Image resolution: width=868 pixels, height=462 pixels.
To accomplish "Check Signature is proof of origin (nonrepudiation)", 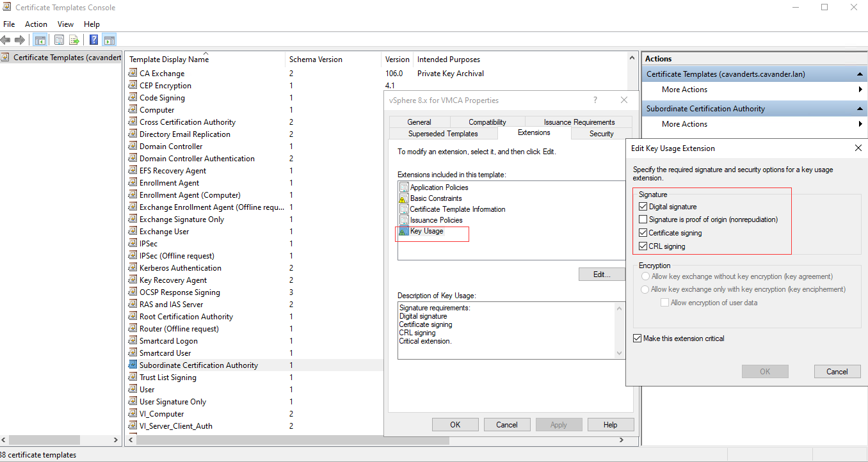I will [x=643, y=219].
